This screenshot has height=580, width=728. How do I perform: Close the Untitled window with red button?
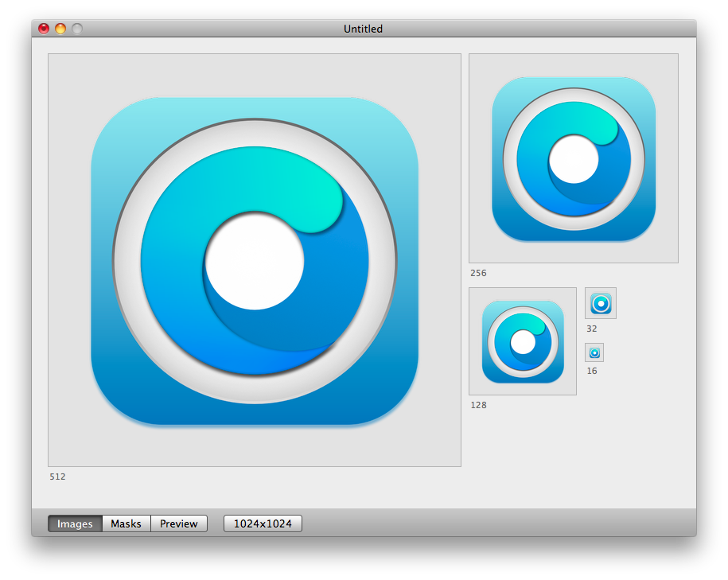click(x=44, y=29)
